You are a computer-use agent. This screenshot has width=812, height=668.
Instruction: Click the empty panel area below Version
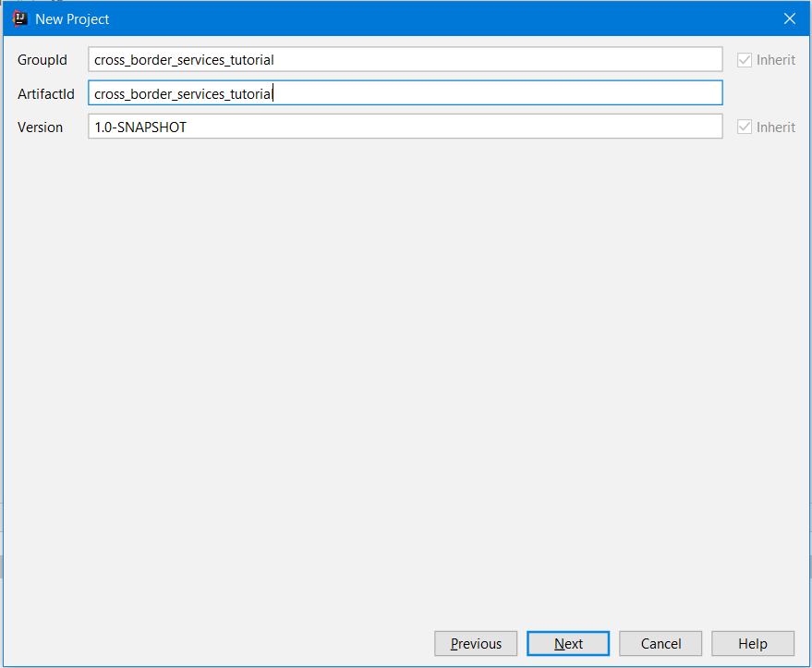pyautogui.click(x=405, y=370)
